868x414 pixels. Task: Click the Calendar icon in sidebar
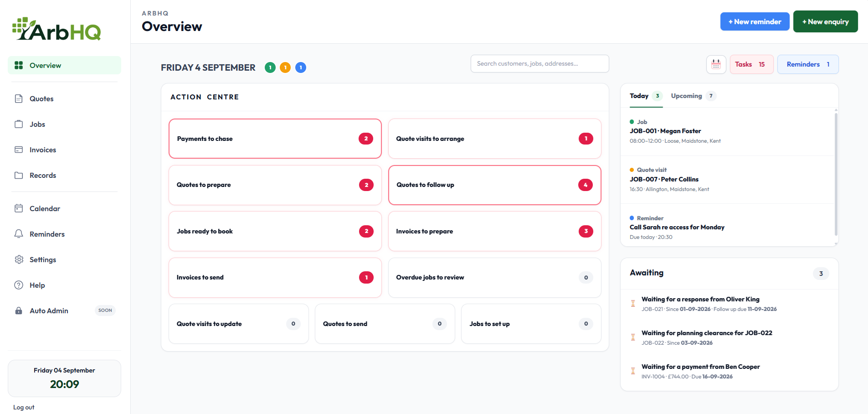pos(19,208)
